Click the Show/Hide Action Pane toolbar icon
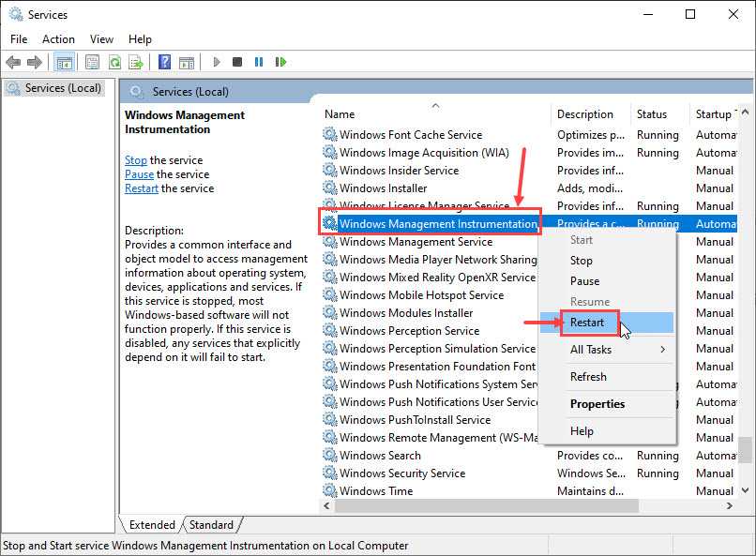The image size is (756, 556). (187, 62)
